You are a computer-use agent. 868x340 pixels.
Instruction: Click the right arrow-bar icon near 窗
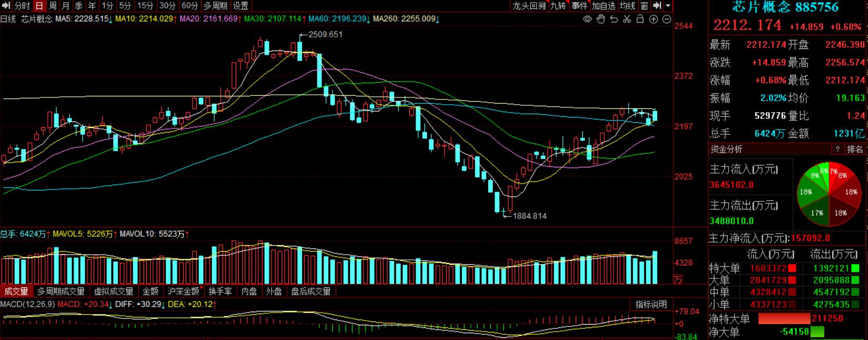point(657,6)
